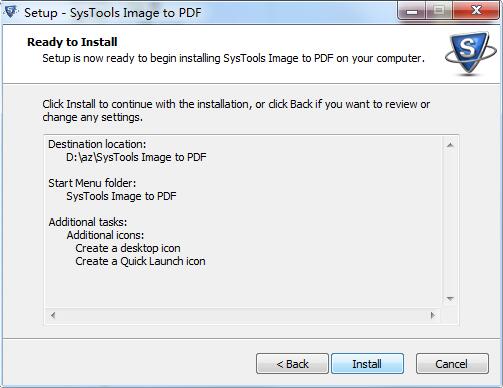Select the D:\az\SysTools Image to PDF path line
Screen dimensions: 503x388
(136, 157)
